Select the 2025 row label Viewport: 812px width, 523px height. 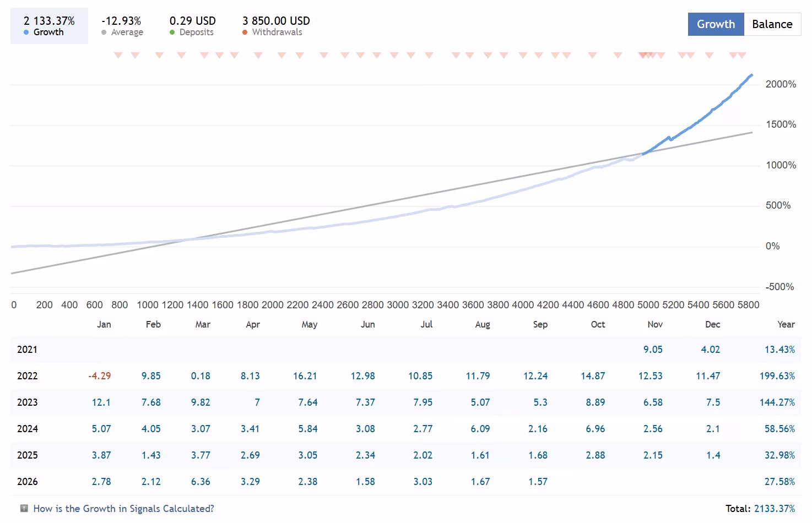tap(27, 455)
